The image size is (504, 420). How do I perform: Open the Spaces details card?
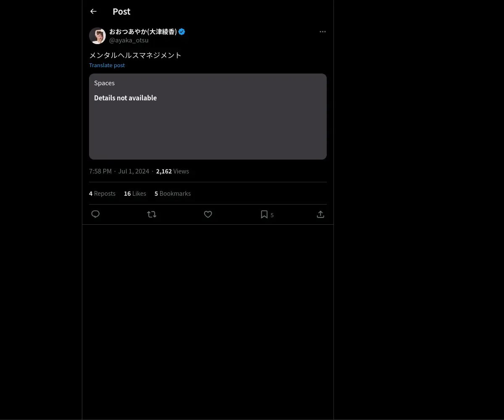208,116
